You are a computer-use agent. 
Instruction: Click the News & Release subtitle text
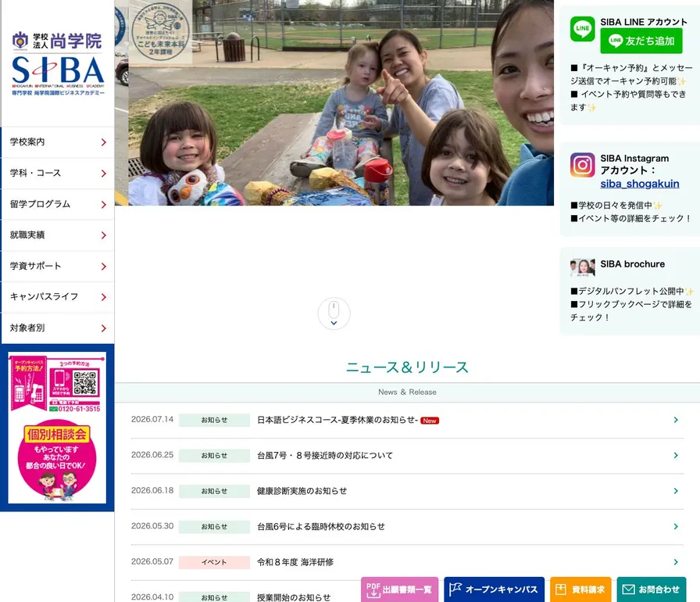coord(407,392)
